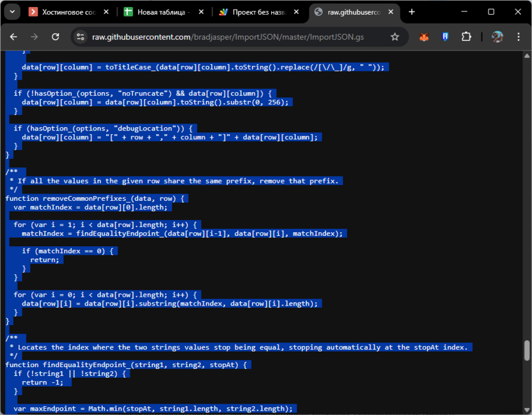Navigate back with the back arrow
Screen dimensions: 532x415
(x=13, y=37)
